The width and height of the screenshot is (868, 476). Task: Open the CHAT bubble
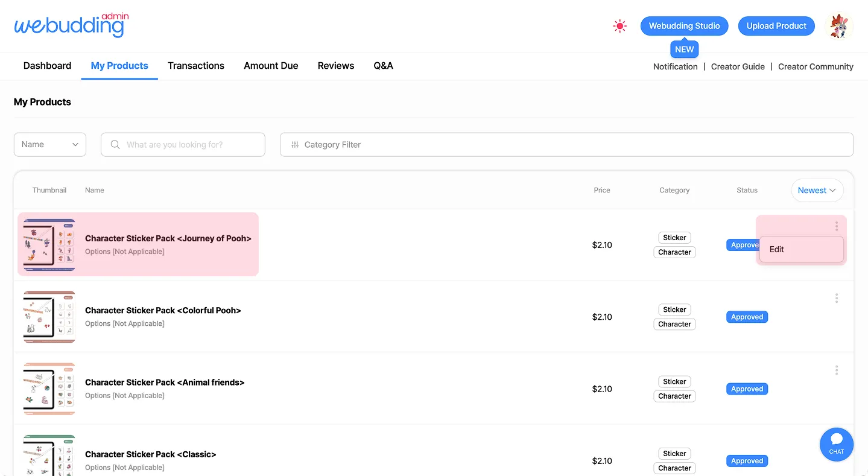pyautogui.click(x=837, y=445)
